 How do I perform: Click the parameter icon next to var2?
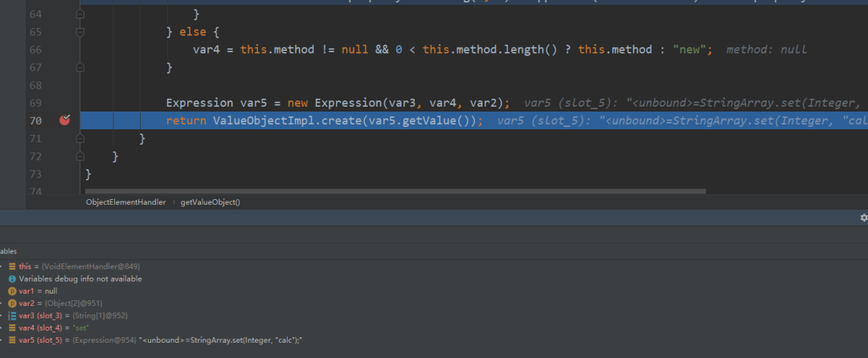(12, 303)
